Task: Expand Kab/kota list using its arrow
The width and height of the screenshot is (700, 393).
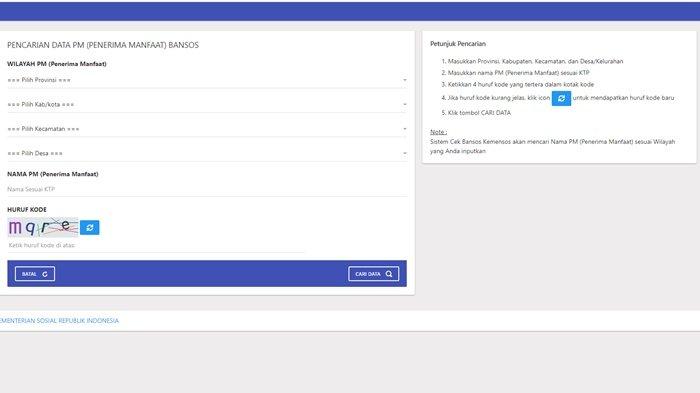Action: click(x=404, y=105)
